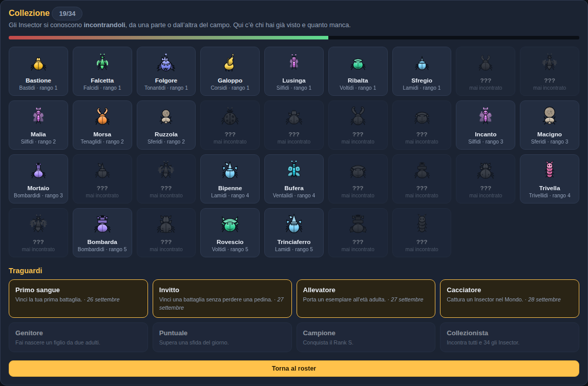Open the Mortaio purple insect icon
588x386 pixels.
(38, 170)
